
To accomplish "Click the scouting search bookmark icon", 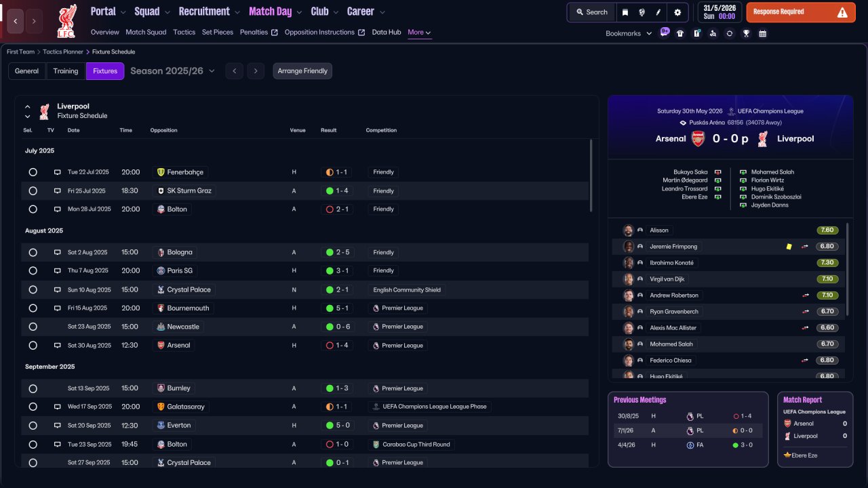I will point(713,33).
